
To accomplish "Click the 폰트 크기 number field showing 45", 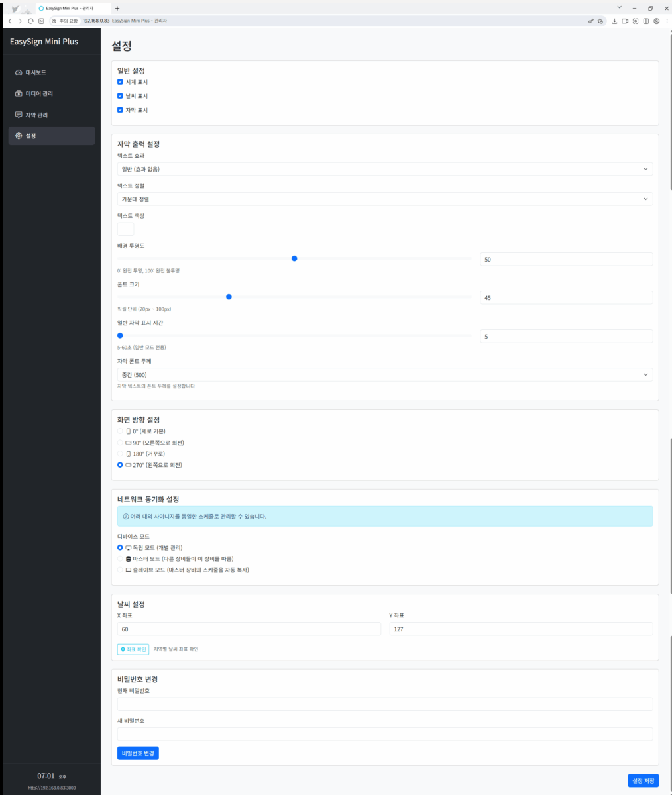I will [x=567, y=298].
